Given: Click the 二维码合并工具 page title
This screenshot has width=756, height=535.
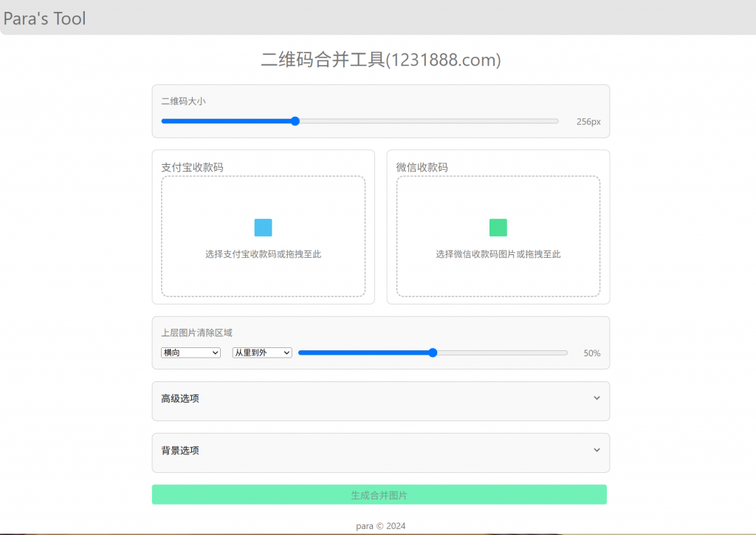Looking at the screenshot, I should [x=381, y=60].
